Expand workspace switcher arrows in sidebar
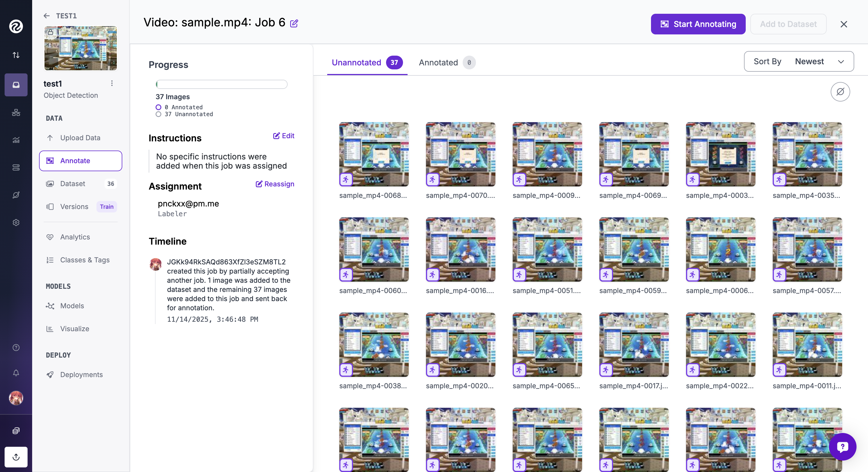The width and height of the screenshot is (868, 472). coord(16,55)
